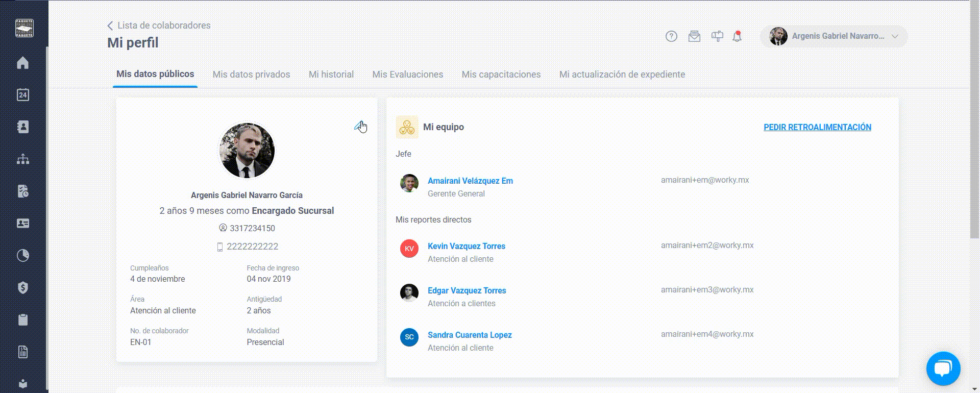980x393 pixels.
Task: Switch to Mi actualización de expediente tab
Action: (622, 75)
